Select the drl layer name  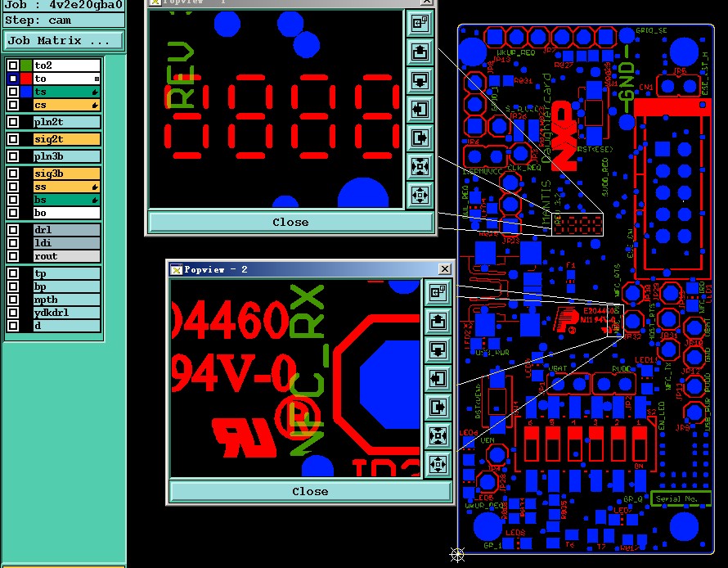pyautogui.click(x=67, y=230)
